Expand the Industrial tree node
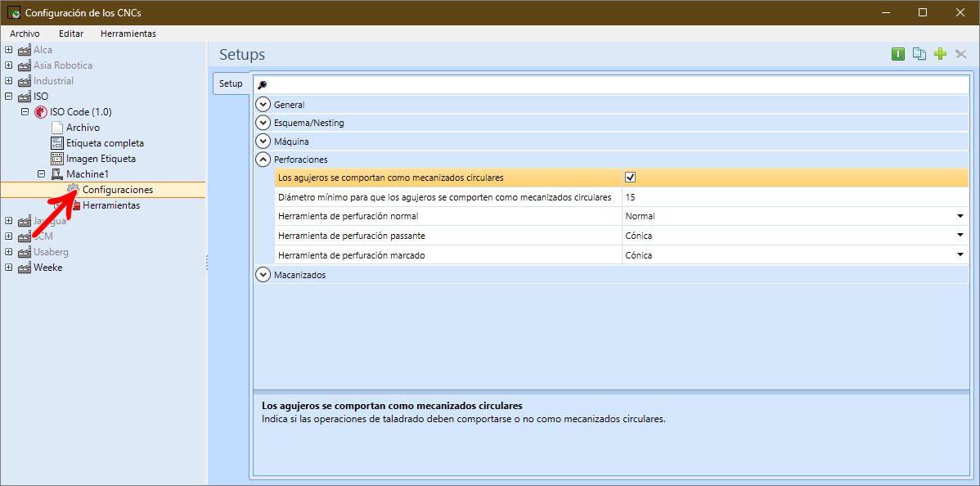 coord(9,81)
